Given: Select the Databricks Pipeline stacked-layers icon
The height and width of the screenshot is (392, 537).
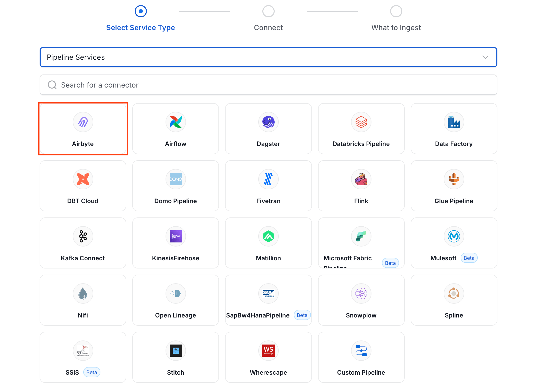Looking at the screenshot, I should tap(361, 122).
